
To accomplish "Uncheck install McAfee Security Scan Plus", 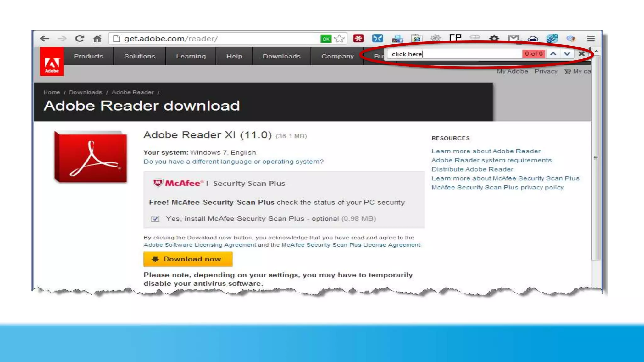I will (155, 219).
